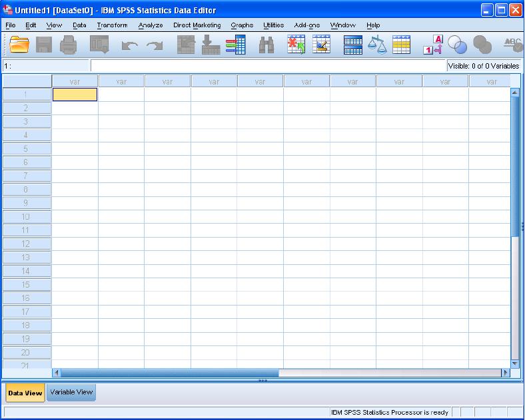Select row header 15
The height and width of the screenshot is (420, 525).
click(27, 285)
